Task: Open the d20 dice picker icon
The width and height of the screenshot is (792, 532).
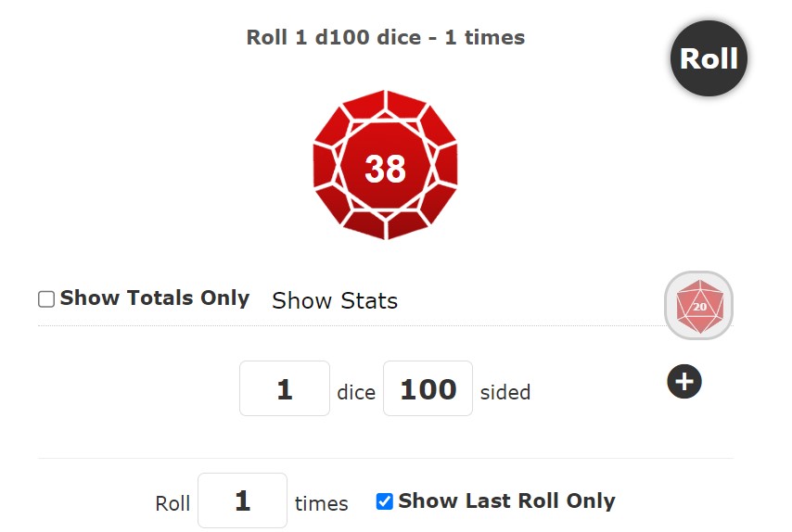Action: coord(699,305)
